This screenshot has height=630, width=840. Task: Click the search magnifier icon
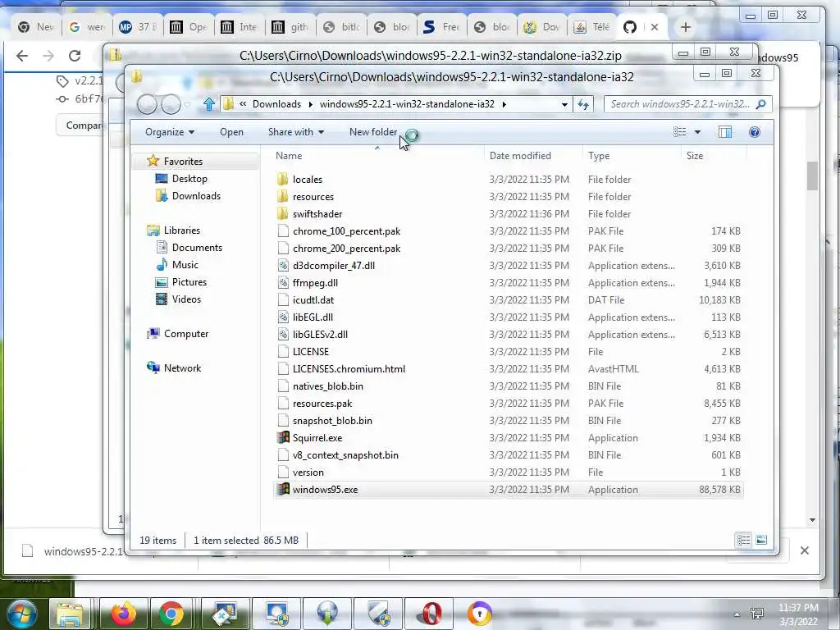click(x=760, y=104)
